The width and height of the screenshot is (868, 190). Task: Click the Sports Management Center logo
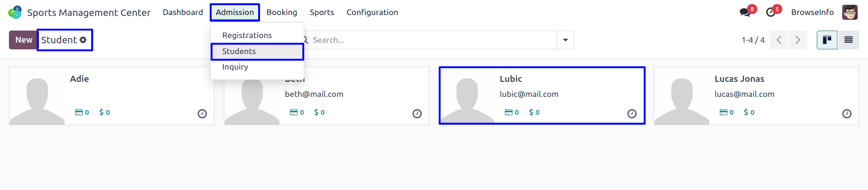click(x=15, y=12)
